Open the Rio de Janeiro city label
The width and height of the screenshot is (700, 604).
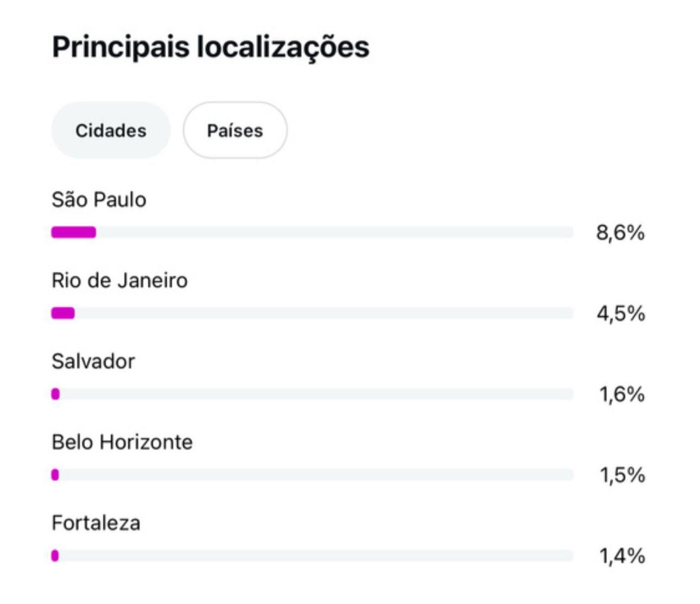[x=119, y=280]
